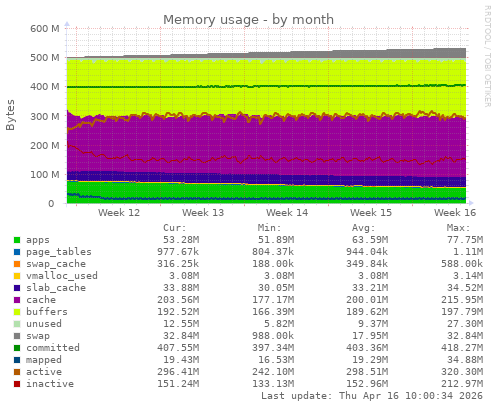Click the 'committed' legend label
The image size is (497, 408).
[53, 348]
